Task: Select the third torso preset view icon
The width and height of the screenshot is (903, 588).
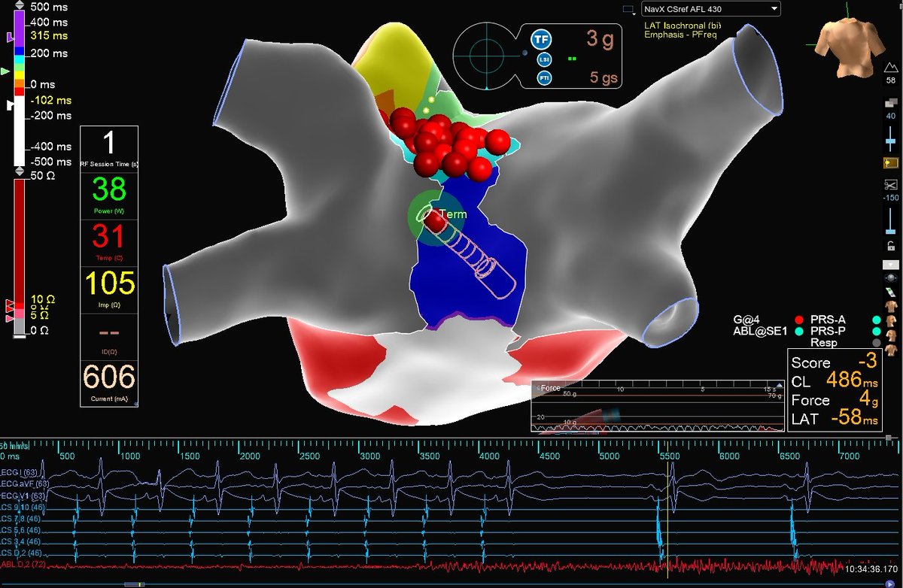Action: [891, 335]
